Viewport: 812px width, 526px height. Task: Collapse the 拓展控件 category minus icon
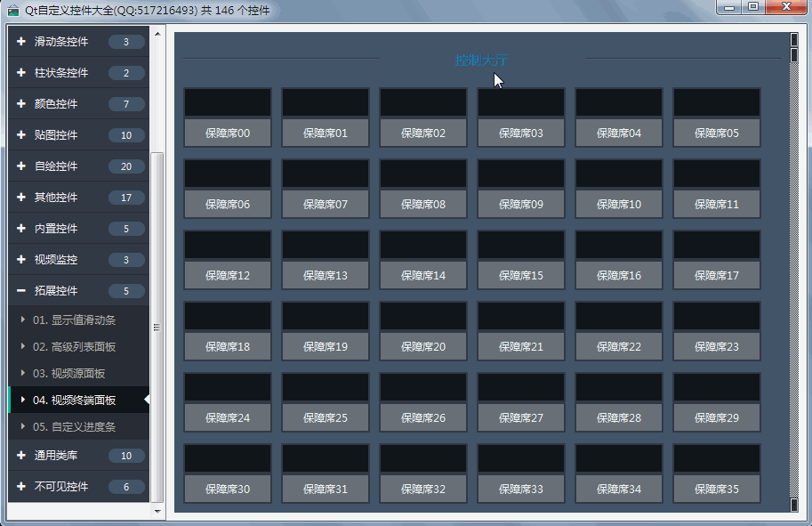pos(20,291)
